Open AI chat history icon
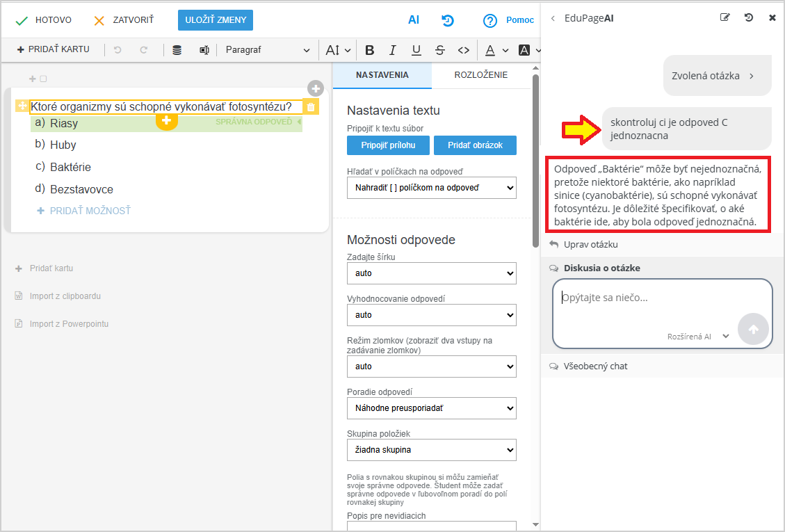 tap(749, 18)
